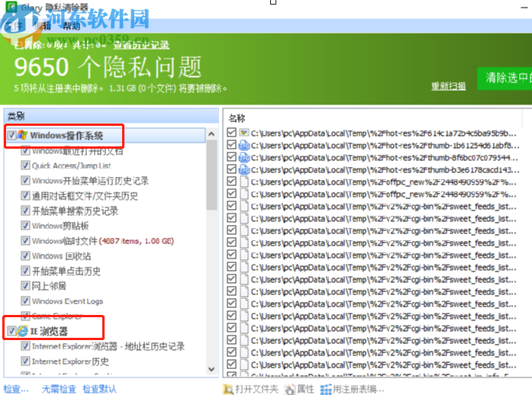Viewport: 532px width, 395px height.
Task: Toggle Windows Event Logs checkbox
Action: point(25,300)
